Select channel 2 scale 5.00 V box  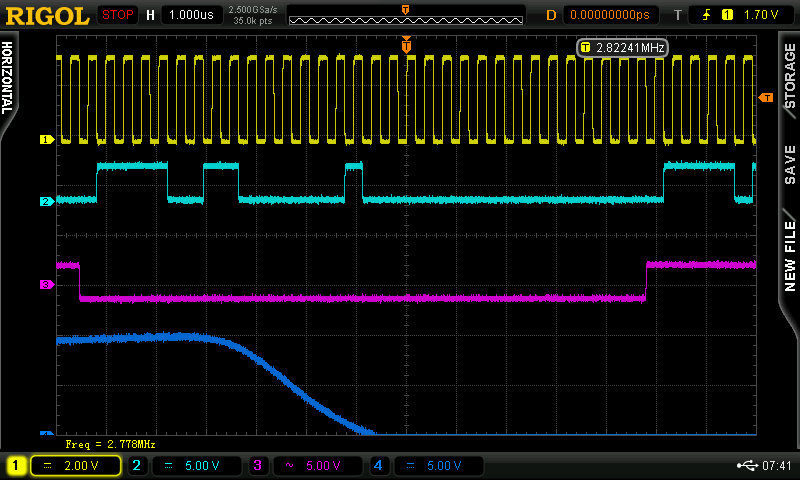pyautogui.click(x=196, y=465)
